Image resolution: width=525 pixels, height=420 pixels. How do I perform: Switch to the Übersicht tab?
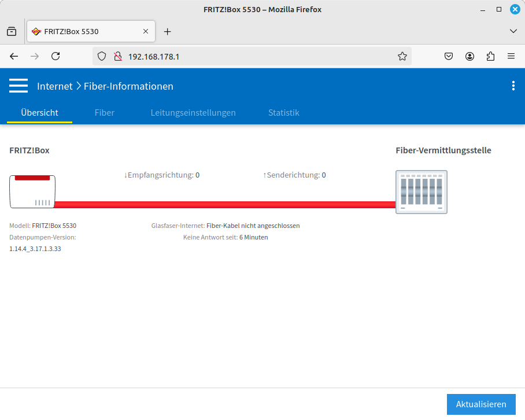[x=39, y=113]
